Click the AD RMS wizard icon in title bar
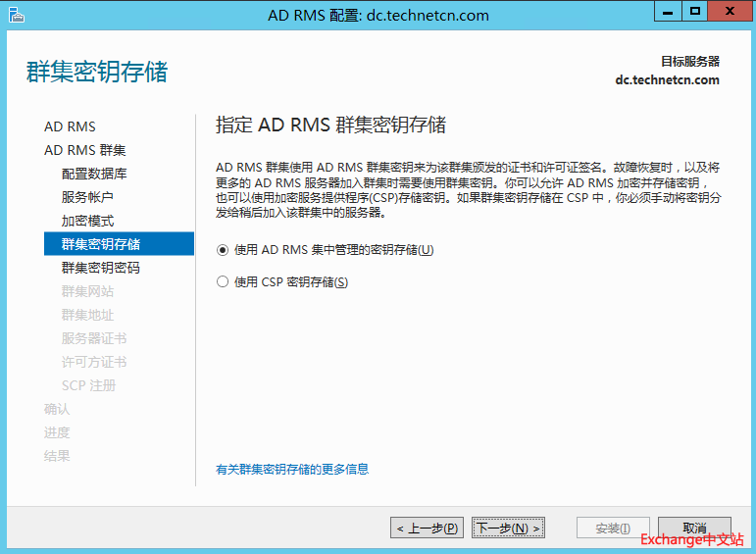The height and width of the screenshot is (554, 756). 16,14
